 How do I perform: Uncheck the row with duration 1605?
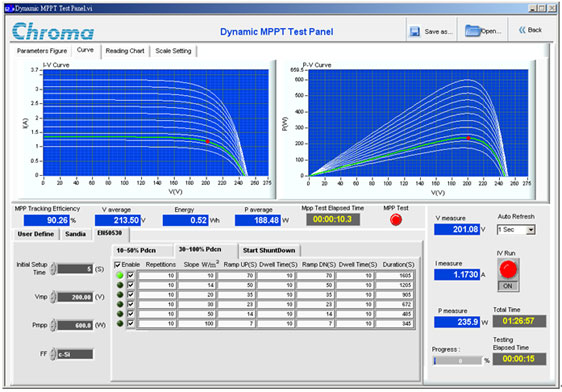coord(130,275)
